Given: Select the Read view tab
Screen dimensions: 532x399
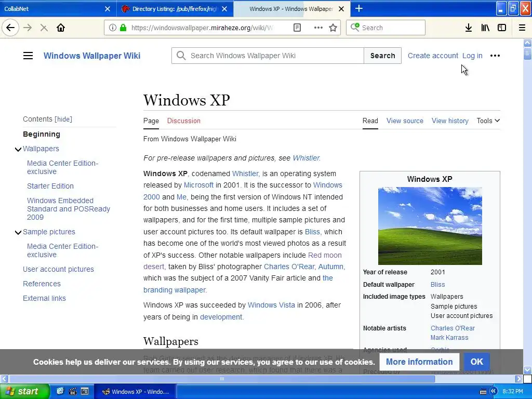Looking at the screenshot, I should (370, 121).
